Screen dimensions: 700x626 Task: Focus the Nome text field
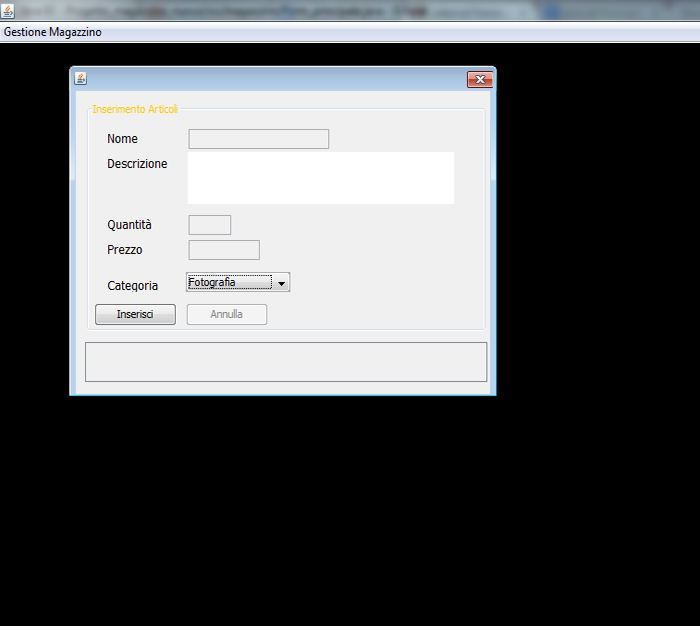[259, 139]
